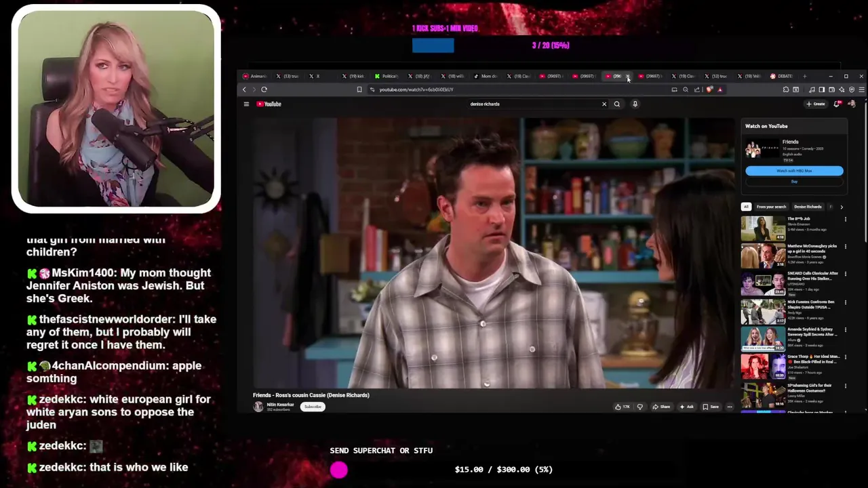The width and height of the screenshot is (868, 488).
Task: Close the active YouTube tab
Action: tap(628, 76)
